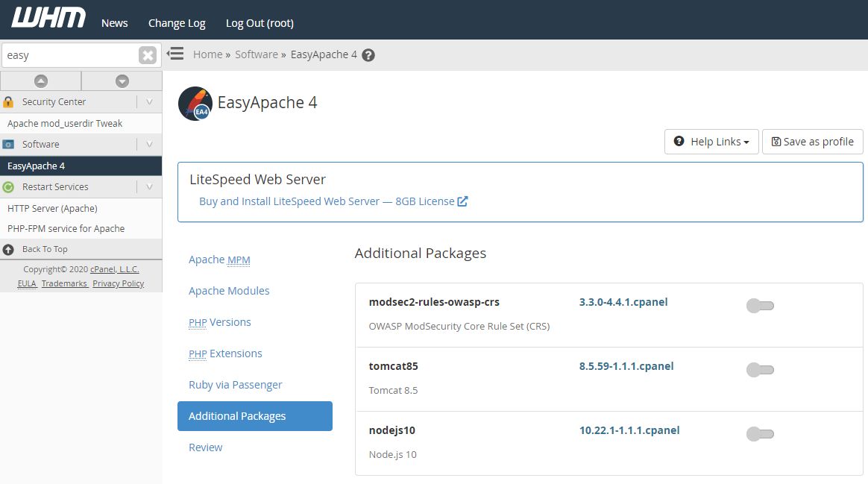Click Log Out (root)
868x484 pixels.
[x=260, y=23]
